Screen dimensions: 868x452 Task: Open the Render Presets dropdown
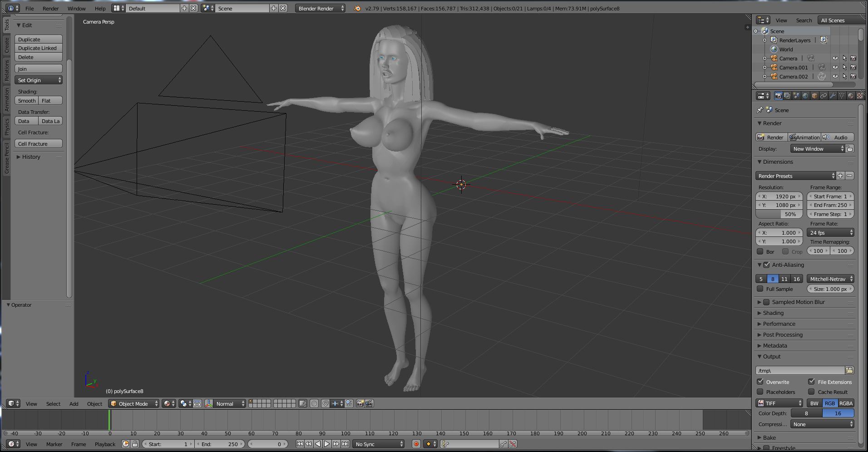(x=795, y=176)
